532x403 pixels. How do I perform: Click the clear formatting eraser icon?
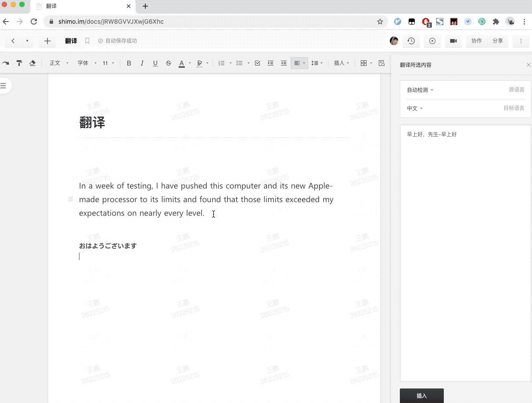point(32,63)
